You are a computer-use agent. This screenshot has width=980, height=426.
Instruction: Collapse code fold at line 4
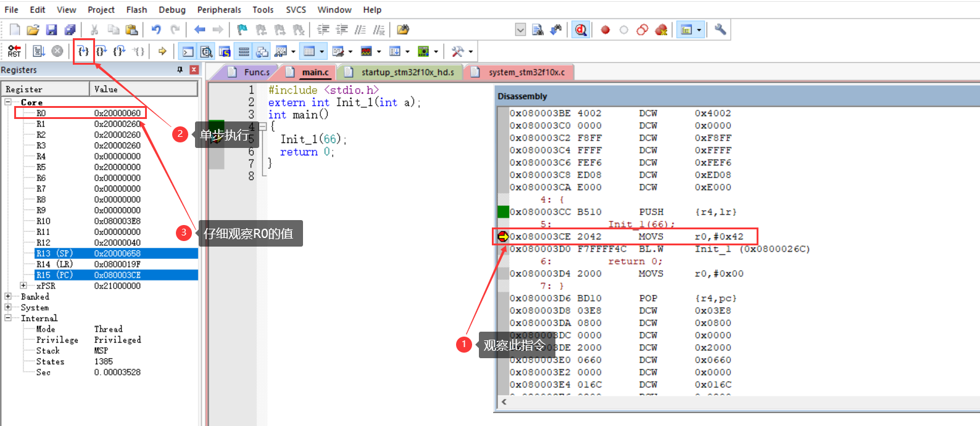tap(262, 126)
